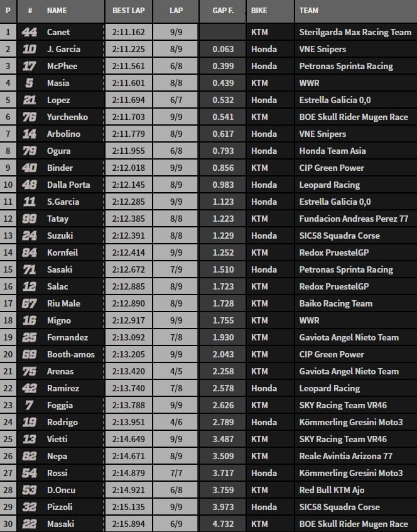Sort the table by NAME header
This screenshot has width=417, height=532.
coord(57,11)
